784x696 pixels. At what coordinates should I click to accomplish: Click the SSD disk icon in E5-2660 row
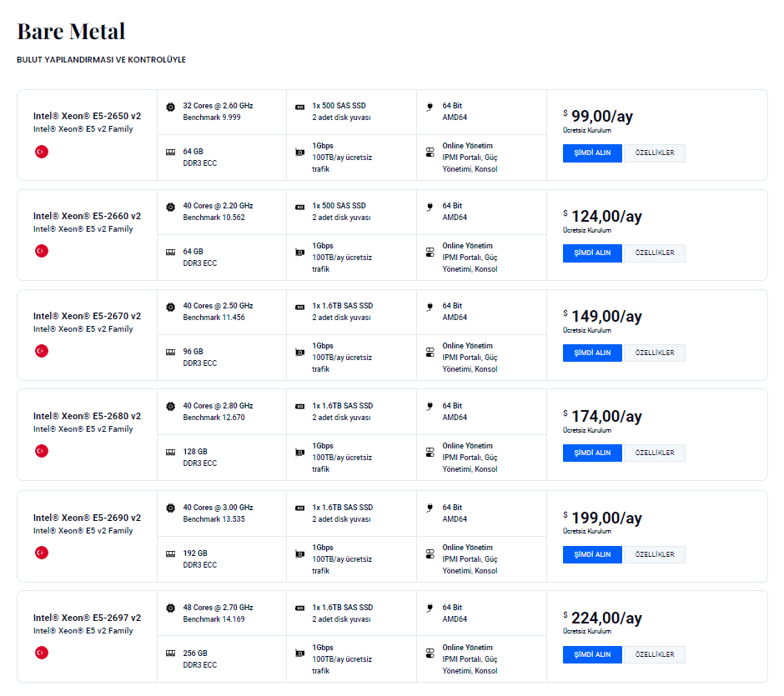click(x=300, y=207)
